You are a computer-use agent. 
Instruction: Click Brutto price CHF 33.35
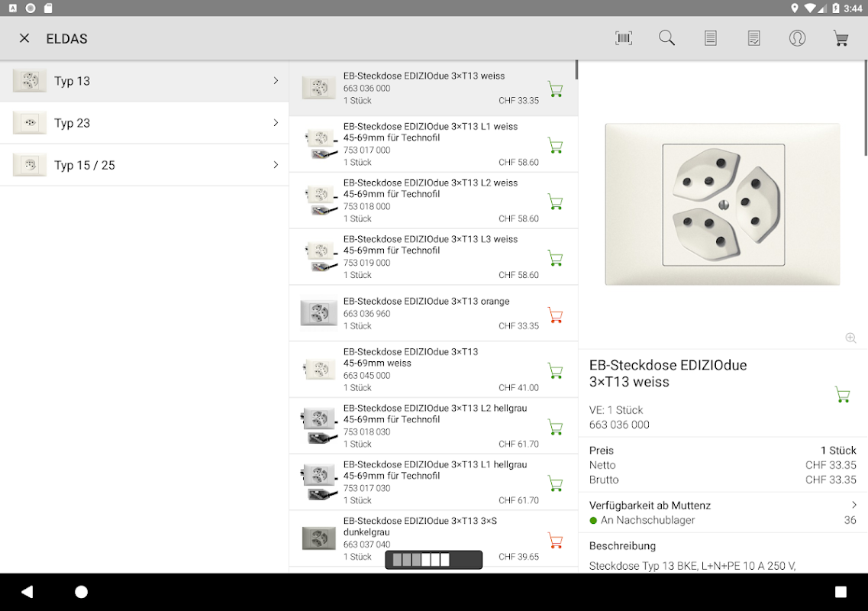coord(831,480)
